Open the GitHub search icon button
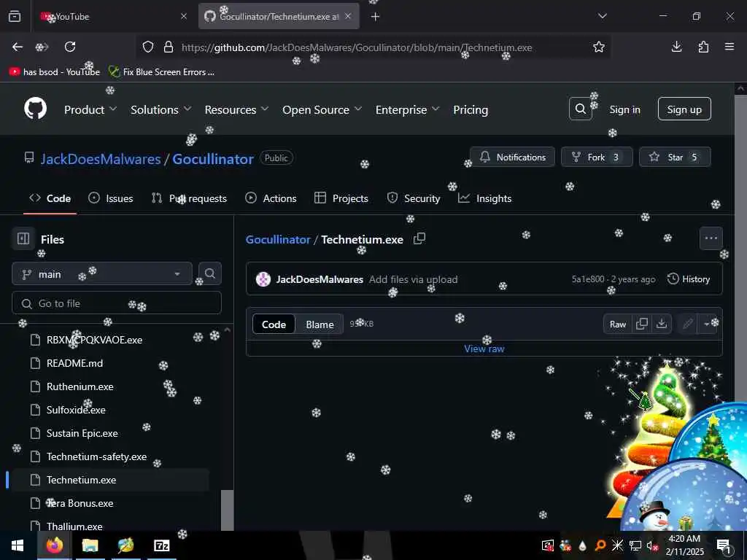 [580, 109]
